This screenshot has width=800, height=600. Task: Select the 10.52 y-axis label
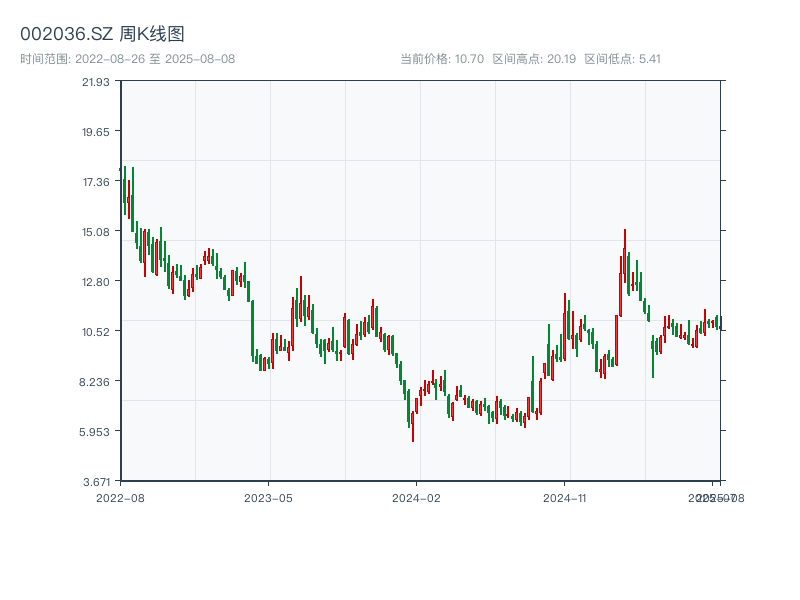[x=96, y=332]
